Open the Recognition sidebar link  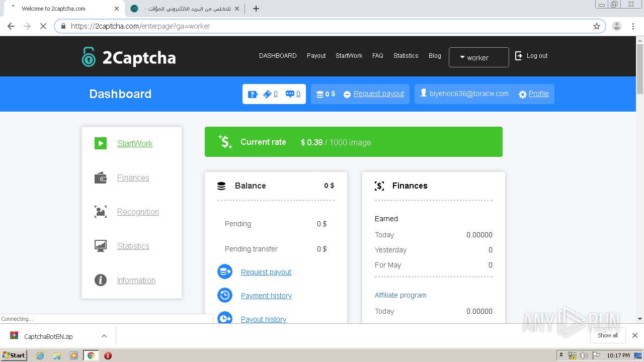tap(138, 212)
